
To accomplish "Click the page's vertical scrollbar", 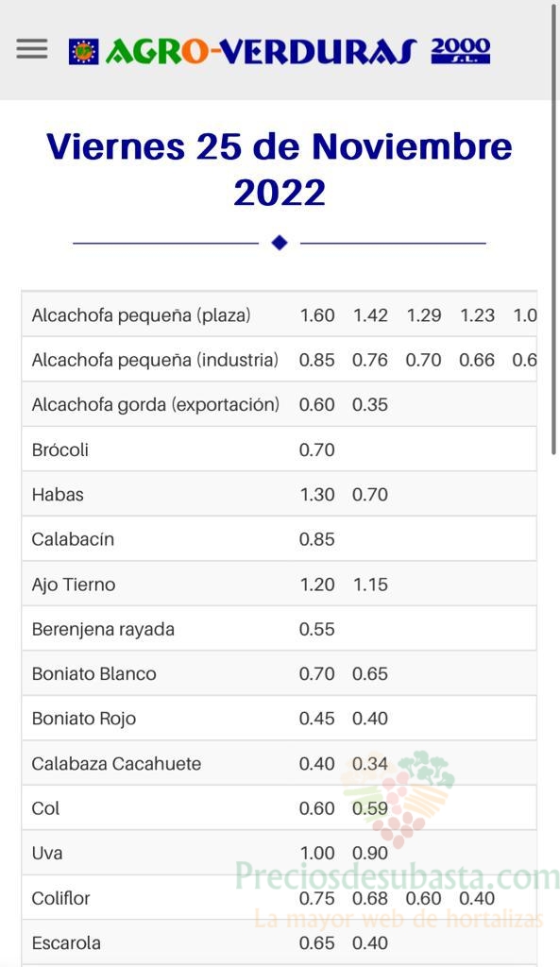I will (x=553, y=229).
